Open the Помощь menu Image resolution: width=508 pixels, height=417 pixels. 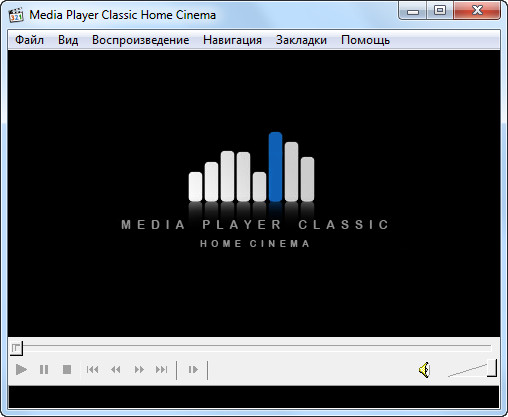click(365, 40)
